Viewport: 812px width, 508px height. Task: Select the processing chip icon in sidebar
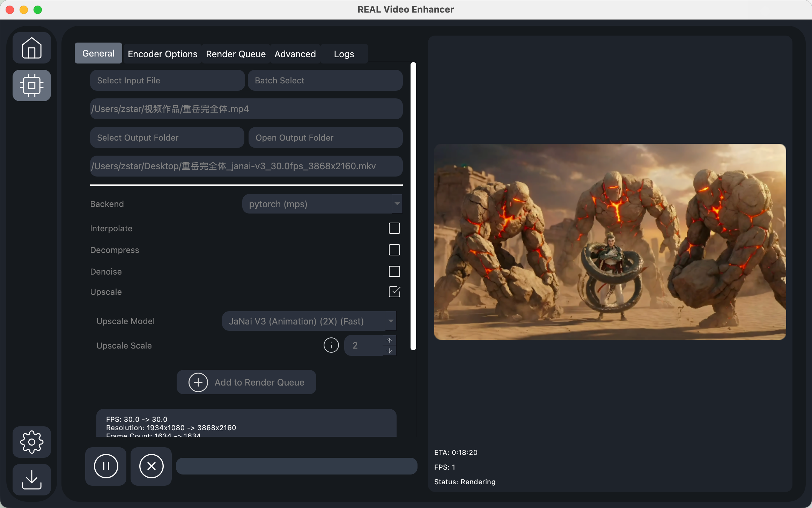[x=32, y=85]
